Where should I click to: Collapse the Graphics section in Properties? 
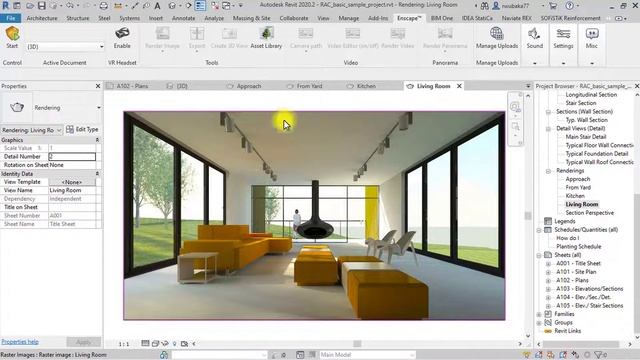tap(97, 140)
